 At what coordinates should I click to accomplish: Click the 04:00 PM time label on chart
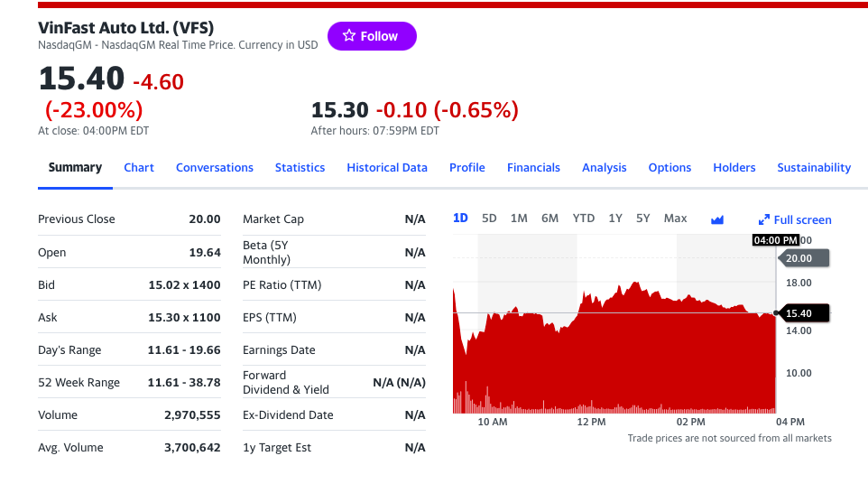pyautogui.click(x=776, y=240)
